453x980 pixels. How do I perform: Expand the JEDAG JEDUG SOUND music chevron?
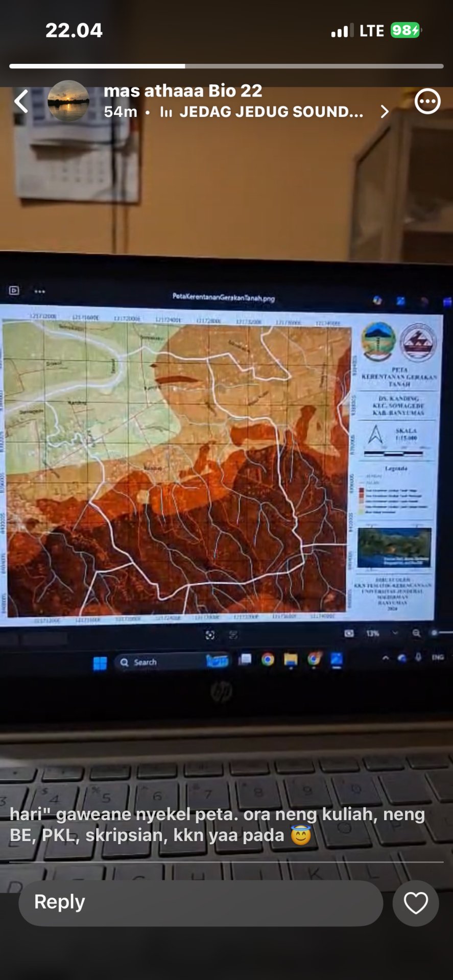tap(385, 112)
